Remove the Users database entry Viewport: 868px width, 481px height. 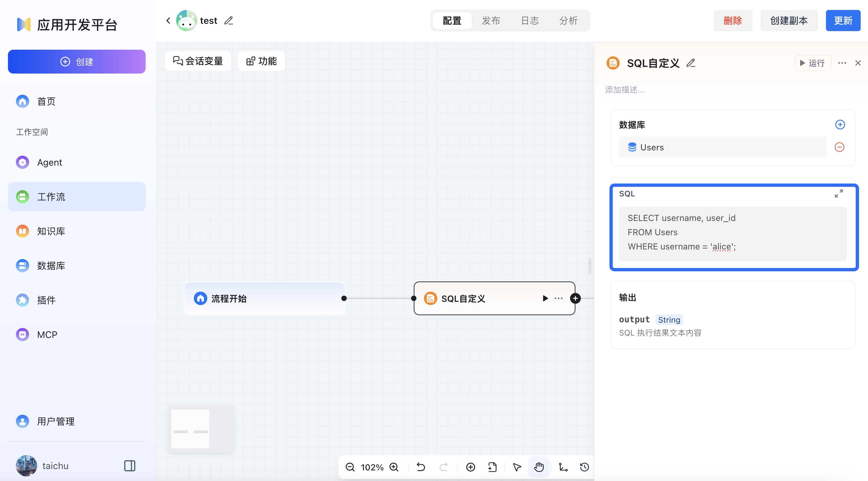tap(839, 147)
